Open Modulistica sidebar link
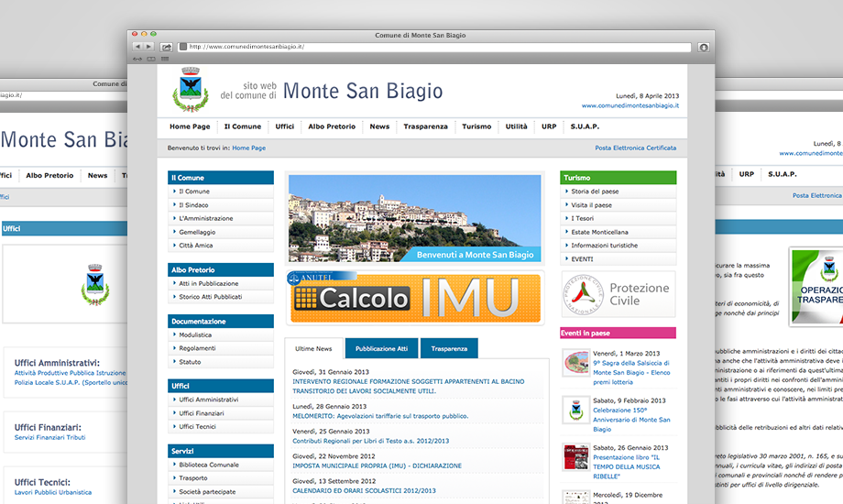This screenshot has height=504, width=843. click(195, 334)
